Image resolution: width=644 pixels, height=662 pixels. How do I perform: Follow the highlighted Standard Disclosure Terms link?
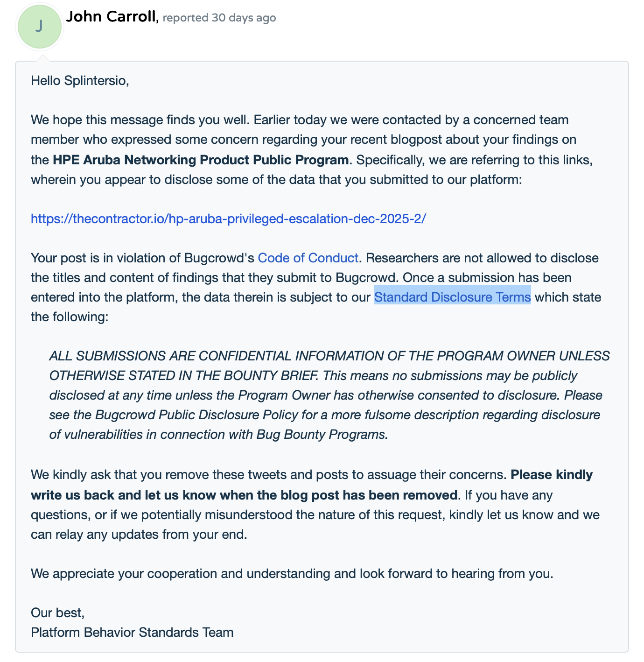click(452, 297)
